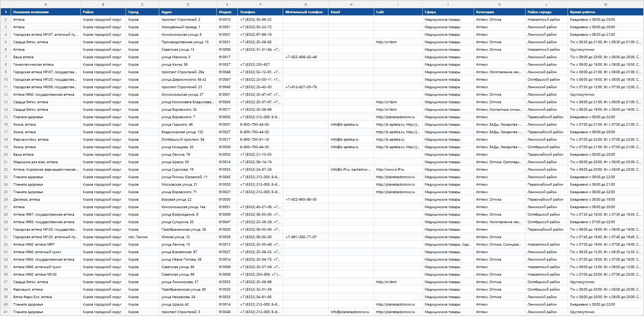Click address 'улица Дзержинского, 64 к2'
644x322 pixels.
coord(188,80)
